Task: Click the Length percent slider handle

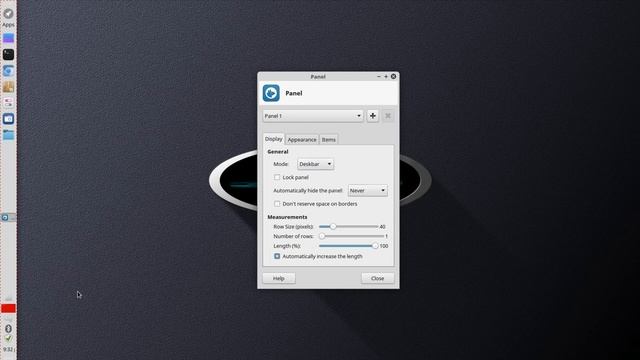Action: click(x=375, y=246)
